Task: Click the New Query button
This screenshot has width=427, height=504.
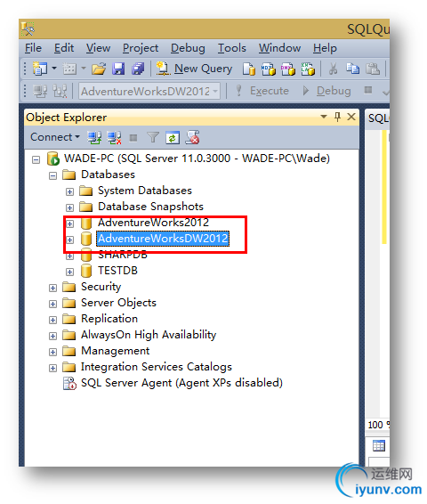Action: (195, 69)
